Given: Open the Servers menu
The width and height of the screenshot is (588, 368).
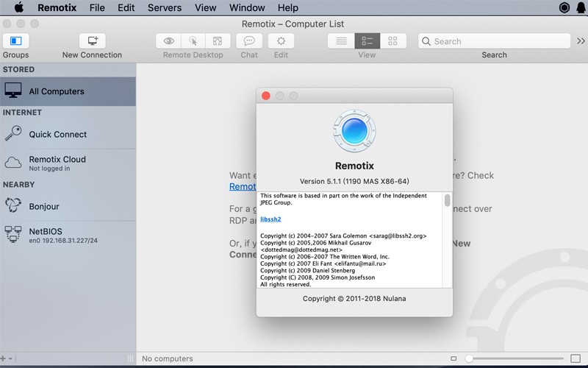Looking at the screenshot, I should pos(165,7).
